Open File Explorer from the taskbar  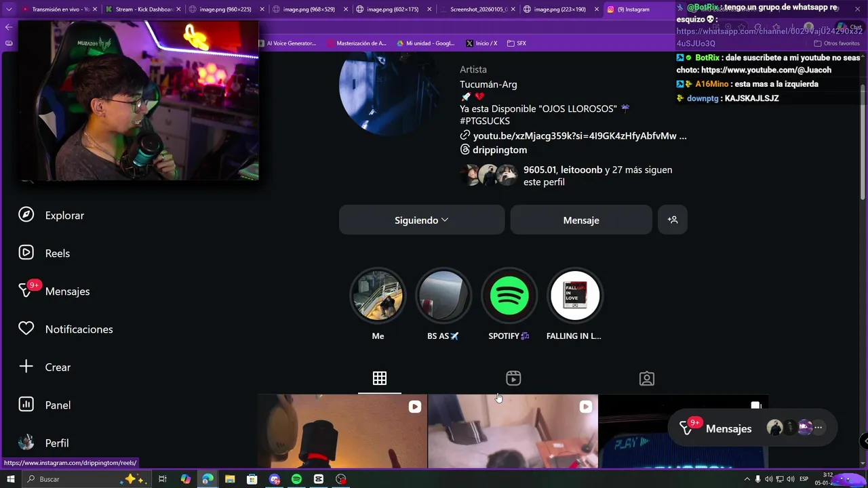coord(230,479)
